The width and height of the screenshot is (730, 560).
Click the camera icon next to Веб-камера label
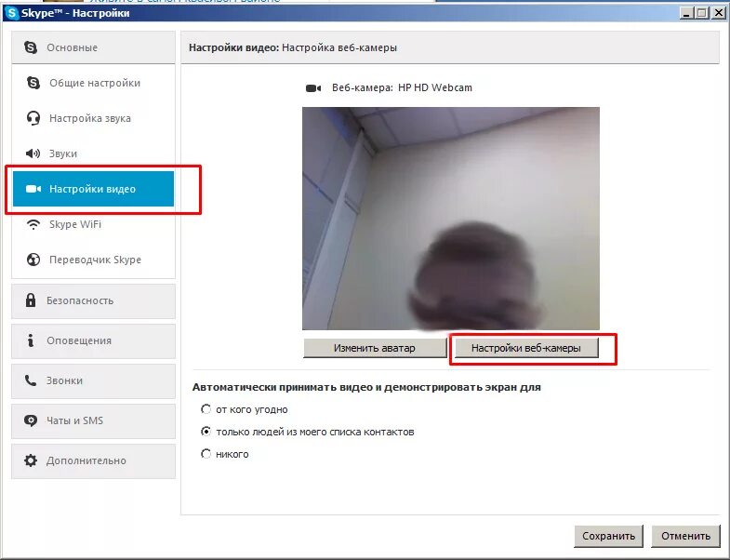pyautogui.click(x=313, y=88)
